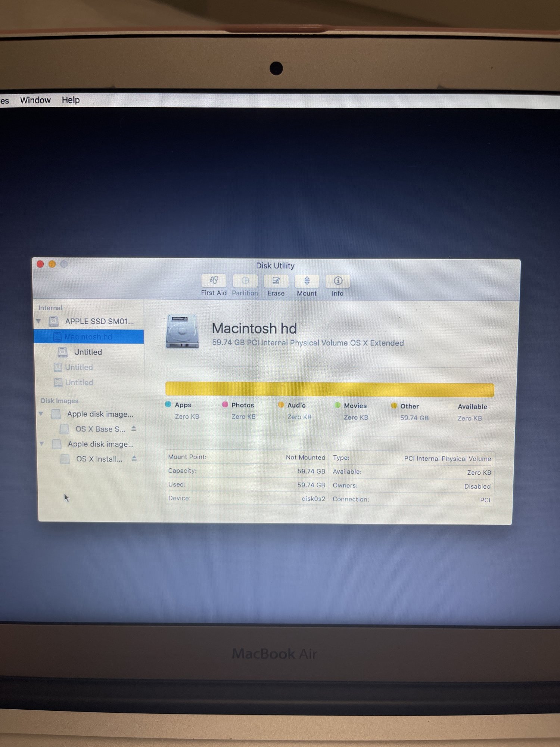This screenshot has height=747, width=560.
Task: Click the Disk Images sidebar section header
Action: (60, 401)
